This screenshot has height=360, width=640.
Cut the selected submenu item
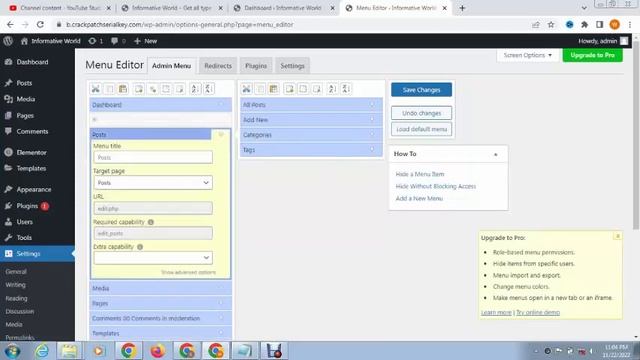coord(247,89)
